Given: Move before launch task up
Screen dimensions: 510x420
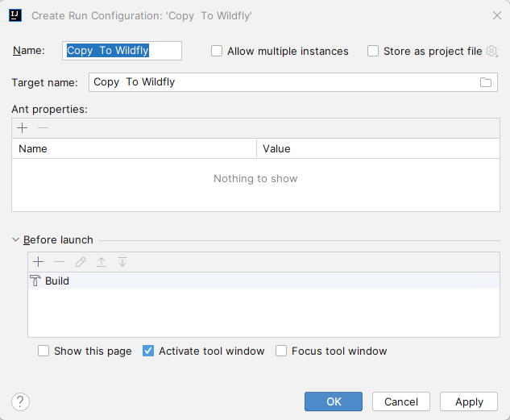Looking at the screenshot, I should pos(102,261).
